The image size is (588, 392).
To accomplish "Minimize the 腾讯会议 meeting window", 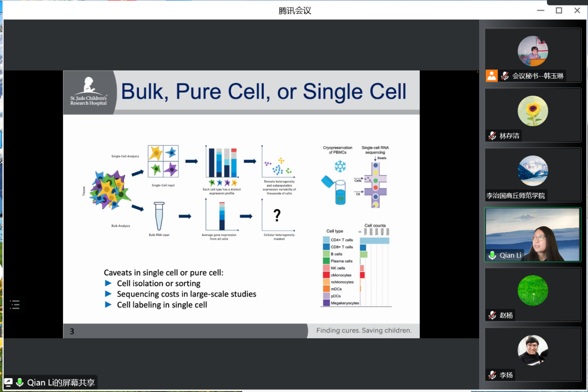I will click(x=540, y=10).
